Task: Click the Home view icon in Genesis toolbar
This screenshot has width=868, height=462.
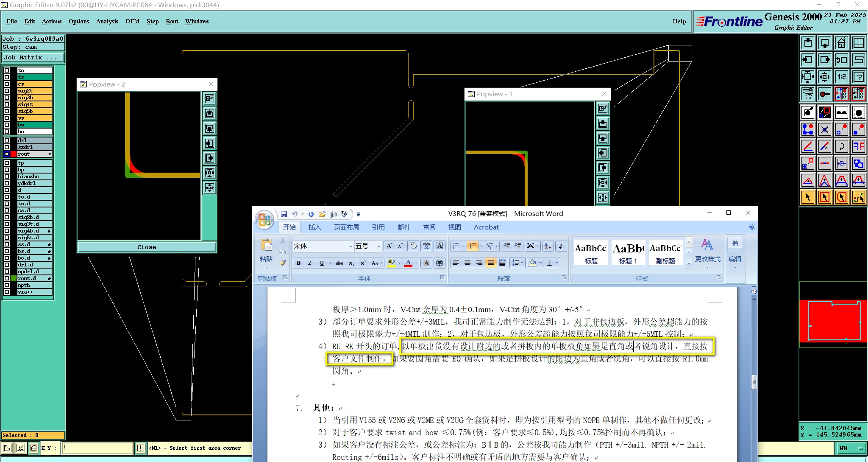Action: pyautogui.click(x=842, y=43)
